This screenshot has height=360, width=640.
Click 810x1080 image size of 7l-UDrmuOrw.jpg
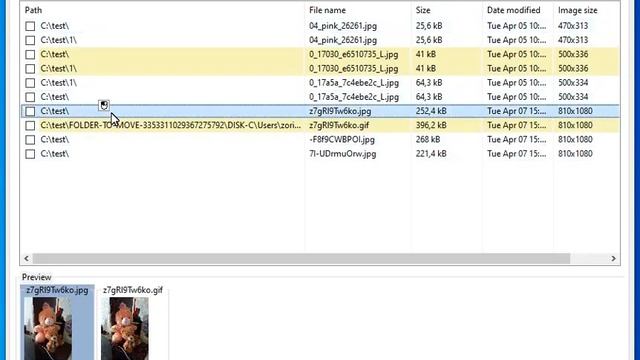point(575,154)
